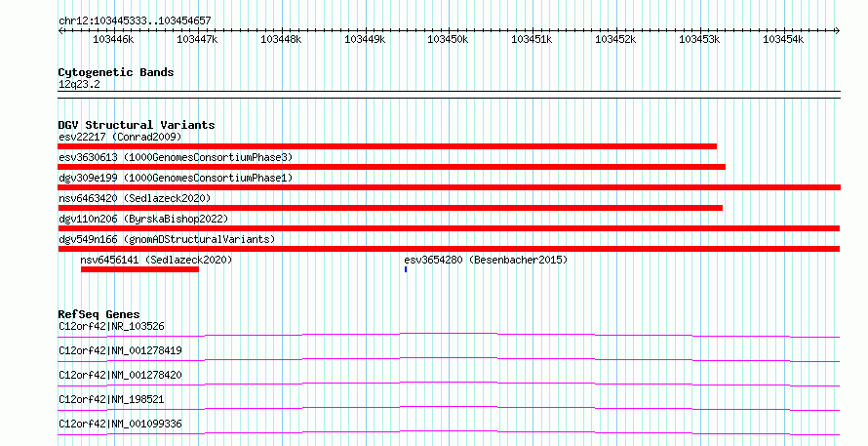Click the 103447k ruler tick label

coord(197,39)
